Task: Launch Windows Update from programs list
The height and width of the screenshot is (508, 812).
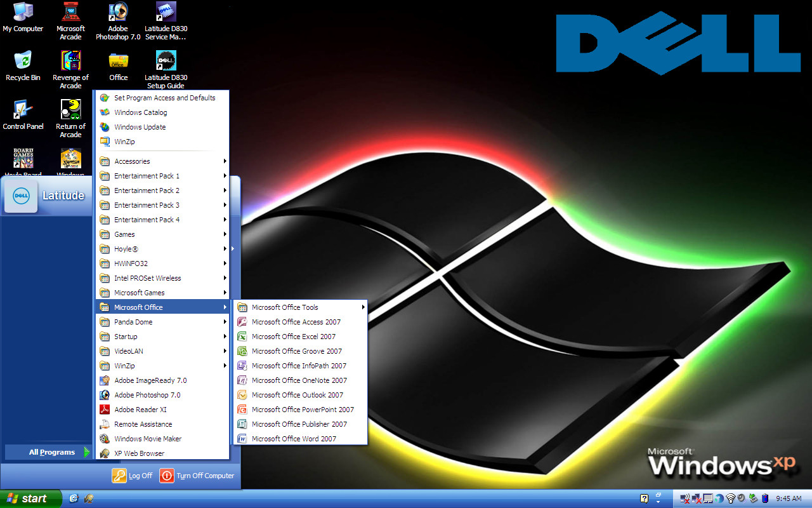Action: [x=162, y=127]
